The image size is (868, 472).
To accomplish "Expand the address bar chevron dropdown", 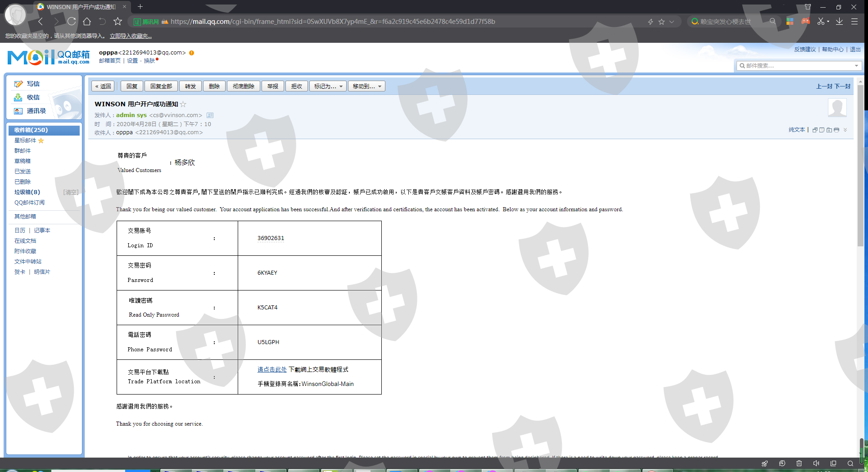I will point(672,22).
